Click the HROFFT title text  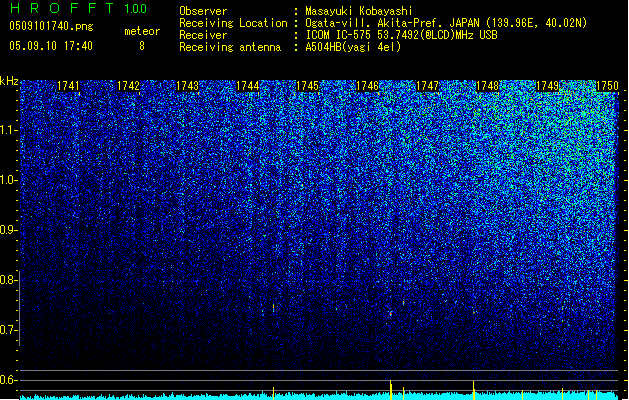(x=62, y=8)
